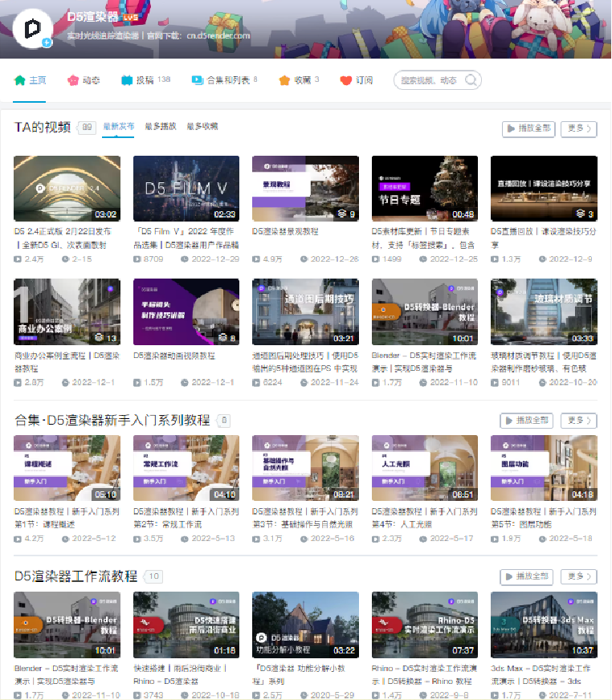
Task: Open the cn.d5render.com link in header
Action: (218, 35)
